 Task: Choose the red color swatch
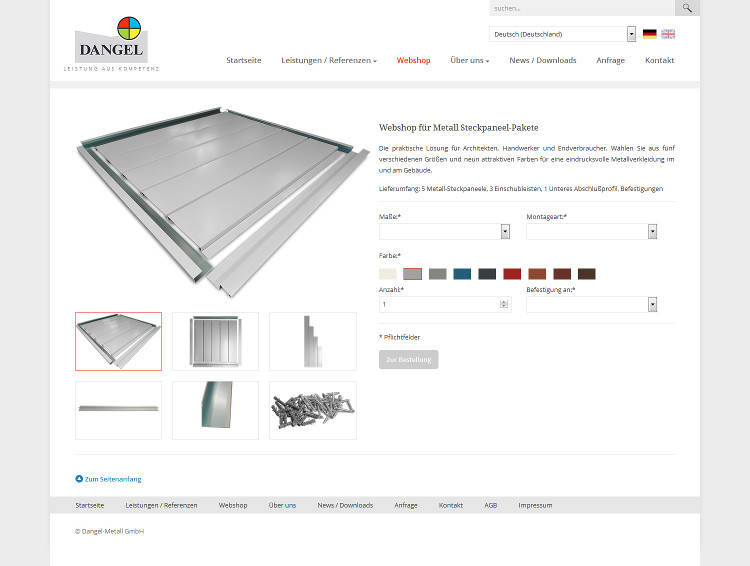(512, 274)
